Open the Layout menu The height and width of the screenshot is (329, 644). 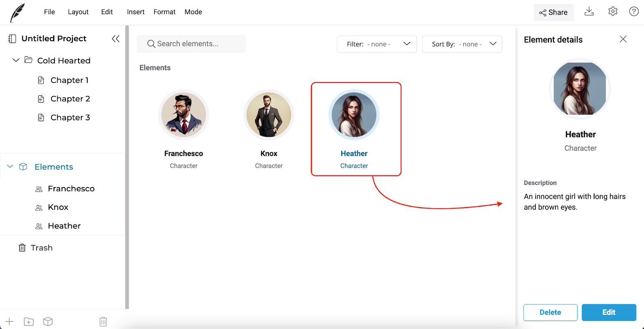pos(78,12)
